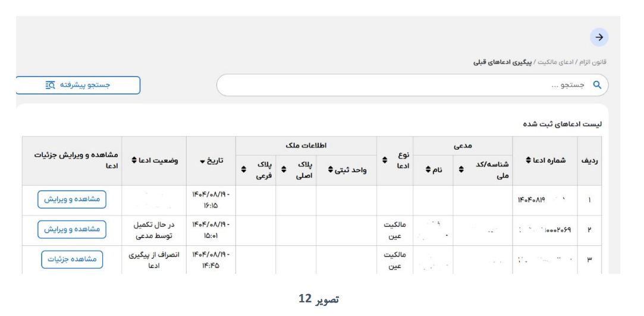This screenshot has width=644, height=316.
Task: Toggle date sort arrow beside تاریخ
Action: pos(202,162)
